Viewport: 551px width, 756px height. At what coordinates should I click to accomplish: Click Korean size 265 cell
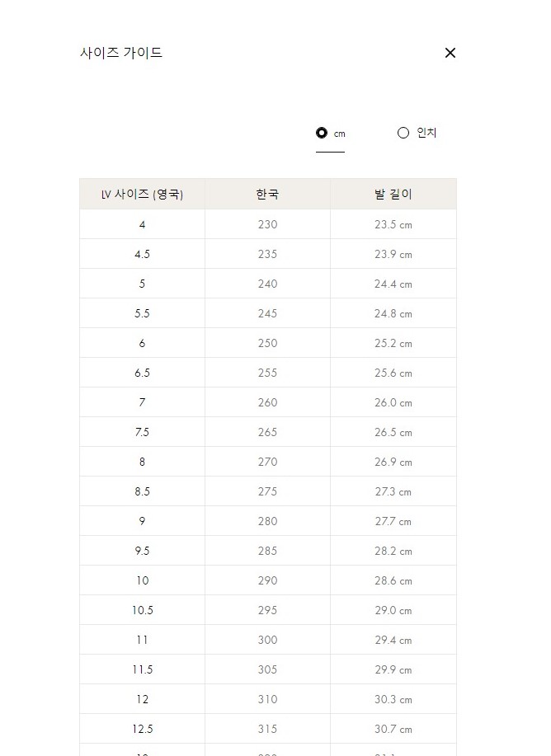(267, 432)
